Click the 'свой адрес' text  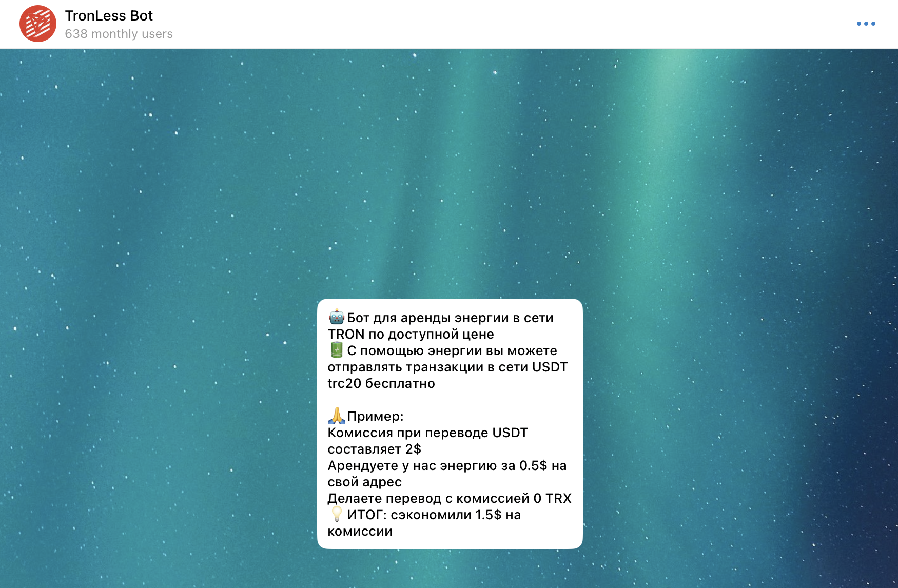[364, 482]
